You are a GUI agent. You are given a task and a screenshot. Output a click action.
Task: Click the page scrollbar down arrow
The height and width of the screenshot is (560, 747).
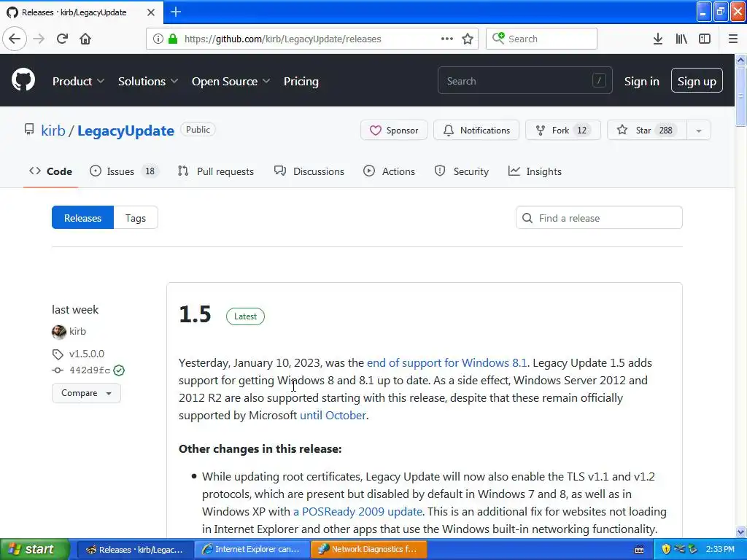coord(740,532)
